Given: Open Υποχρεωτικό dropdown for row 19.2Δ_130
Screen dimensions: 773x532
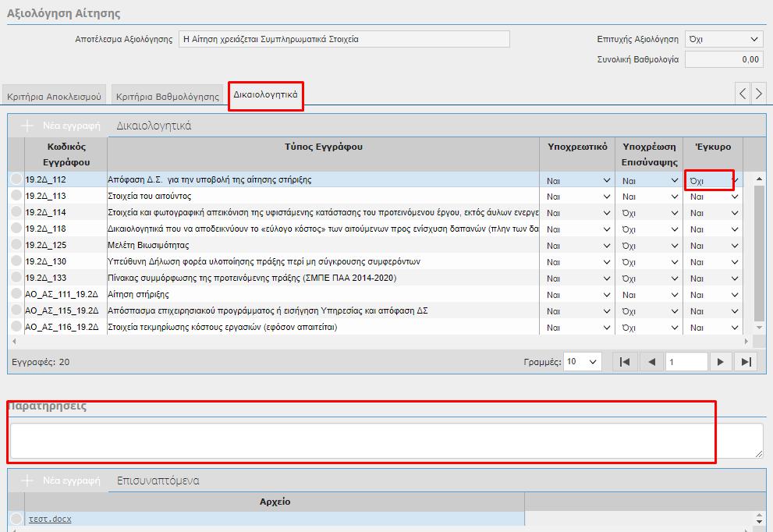Looking at the screenshot, I should point(578,262).
